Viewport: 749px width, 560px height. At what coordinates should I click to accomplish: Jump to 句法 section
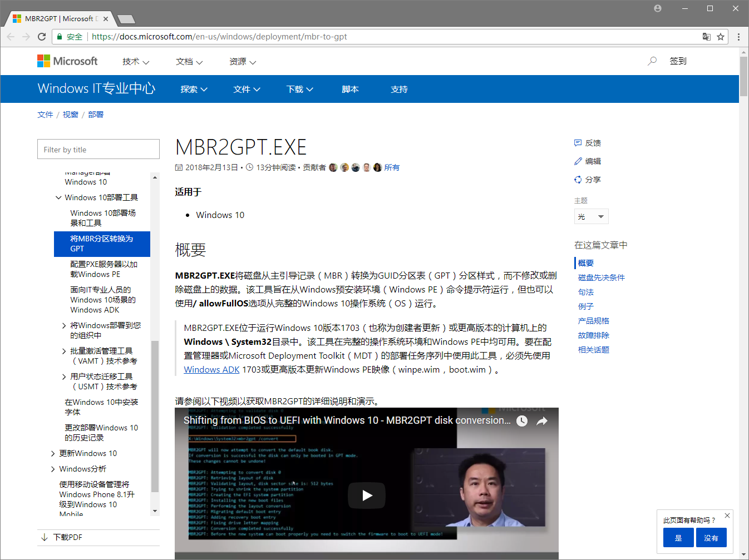[585, 292]
